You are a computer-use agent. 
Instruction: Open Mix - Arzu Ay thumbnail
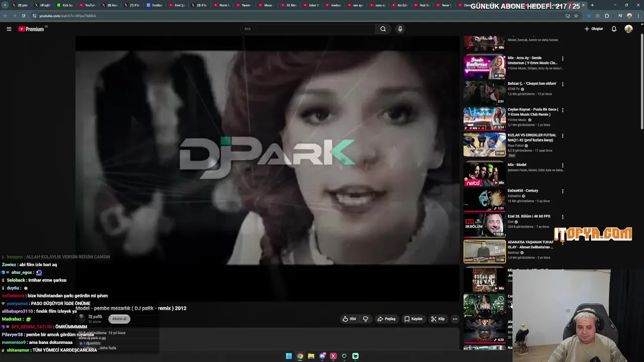(485, 67)
